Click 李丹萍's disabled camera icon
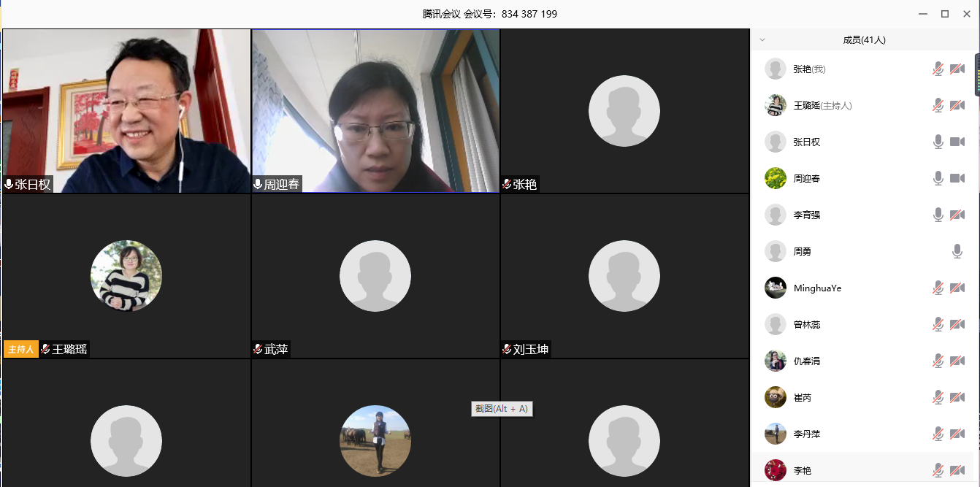This screenshot has height=487, width=980. coord(957,434)
